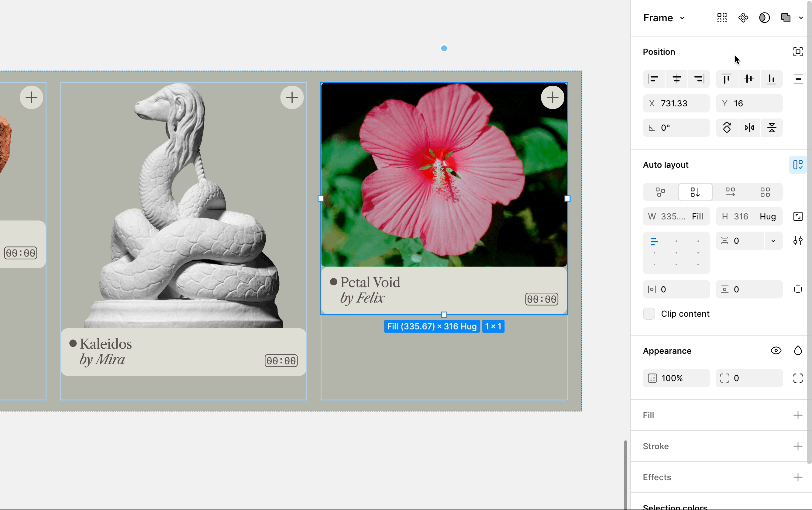Select grid auto layout mode
Image resolution: width=812 pixels, height=510 pixels.
point(765,192)
